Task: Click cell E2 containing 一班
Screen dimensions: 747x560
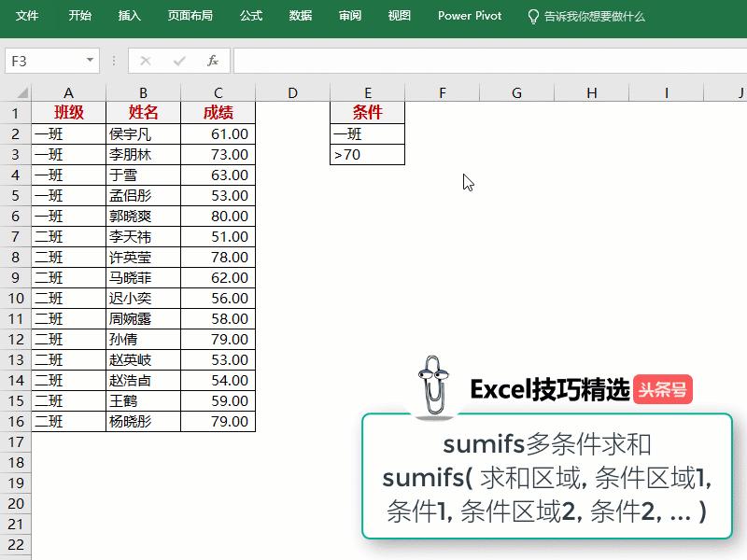Action: click(366, 133)
